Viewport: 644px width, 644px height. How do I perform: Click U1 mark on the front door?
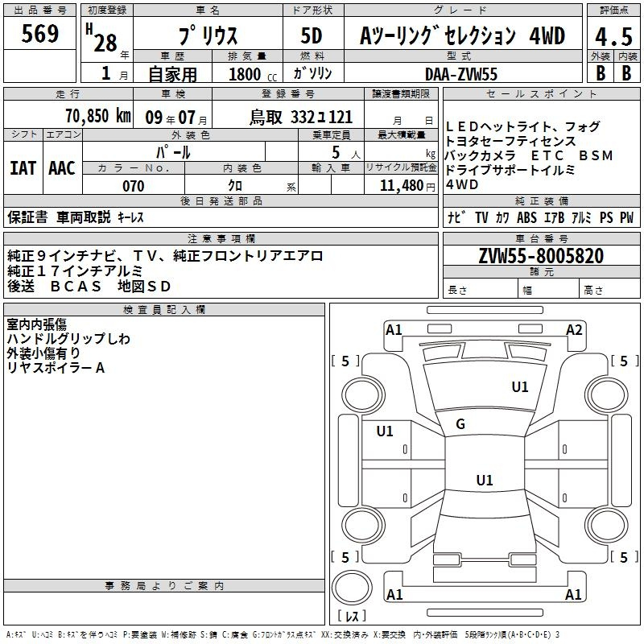[385, 431]
